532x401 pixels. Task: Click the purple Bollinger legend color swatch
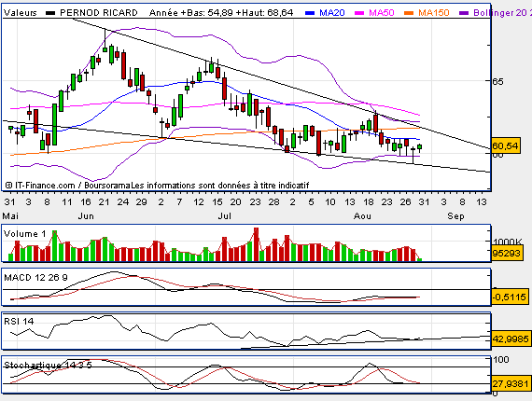pos(464,13)
